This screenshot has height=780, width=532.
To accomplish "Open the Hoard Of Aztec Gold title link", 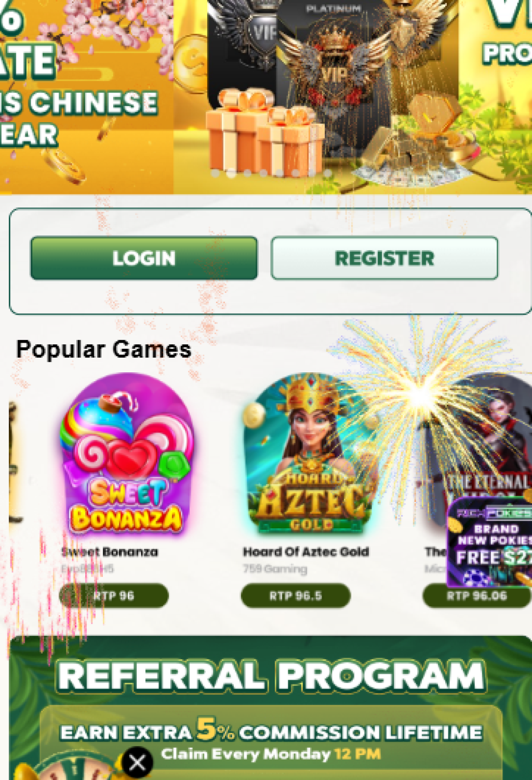I will [306, 552].
